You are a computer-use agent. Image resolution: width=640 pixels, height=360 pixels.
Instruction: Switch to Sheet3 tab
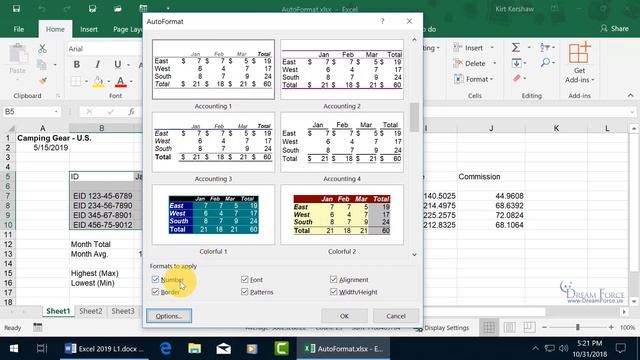123,311
